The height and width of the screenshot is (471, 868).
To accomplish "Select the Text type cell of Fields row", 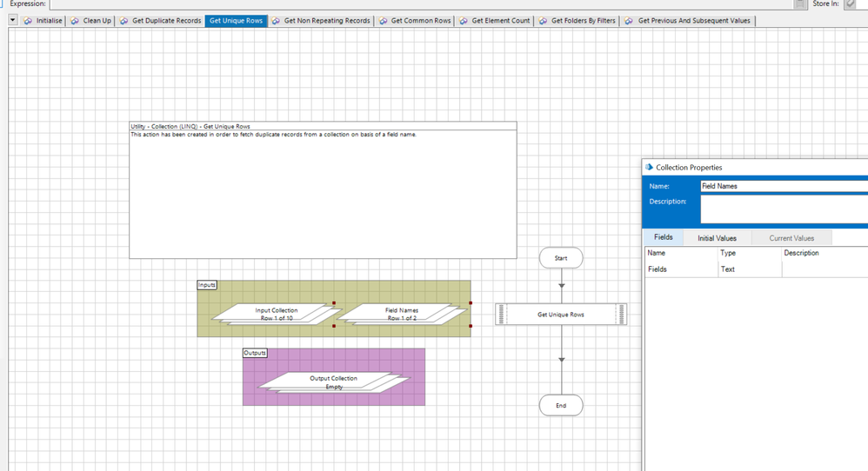I will coord(748,269).
